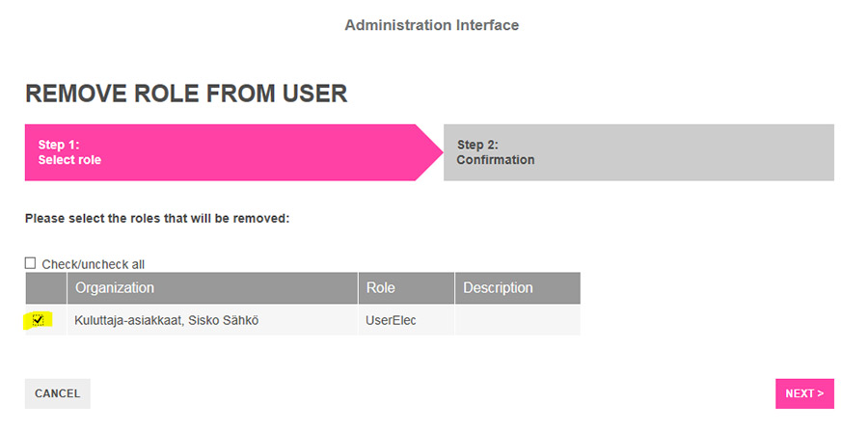This screenshot has height=431, width=868.
Task: Uncheck the Kuluttaja-asiakkaat role row checkbox
Action: 38,320
